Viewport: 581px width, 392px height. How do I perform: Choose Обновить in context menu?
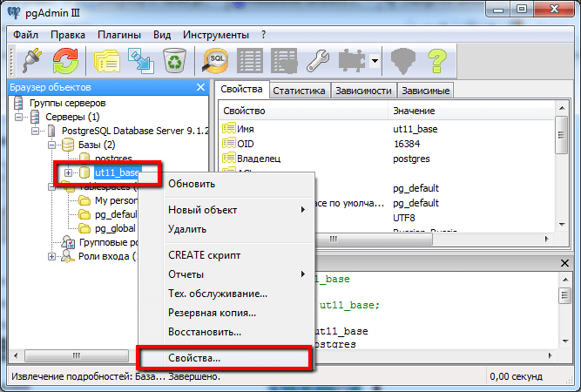click(x=226, y=184)
